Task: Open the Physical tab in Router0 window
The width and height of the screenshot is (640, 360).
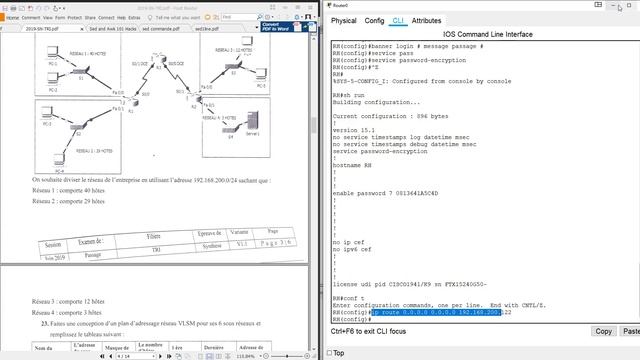Action: [x=343, y=20]
